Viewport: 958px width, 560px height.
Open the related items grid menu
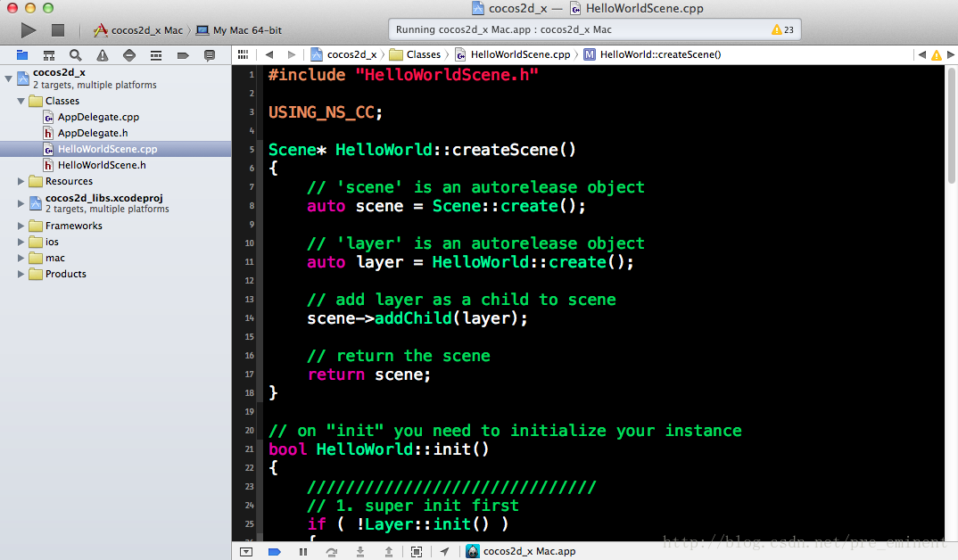pos(244,54)
